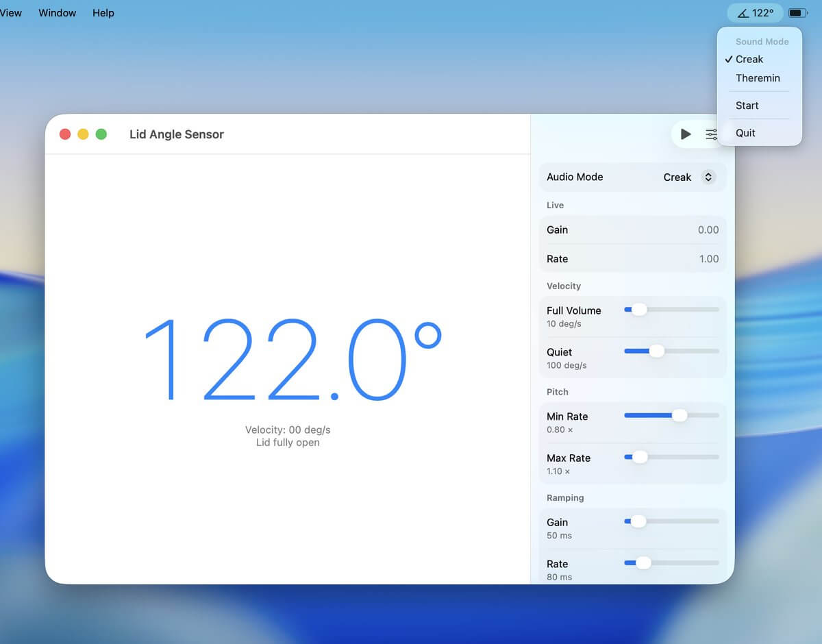Click the Ramping Rate slider knob

click(x=643, y=563)
